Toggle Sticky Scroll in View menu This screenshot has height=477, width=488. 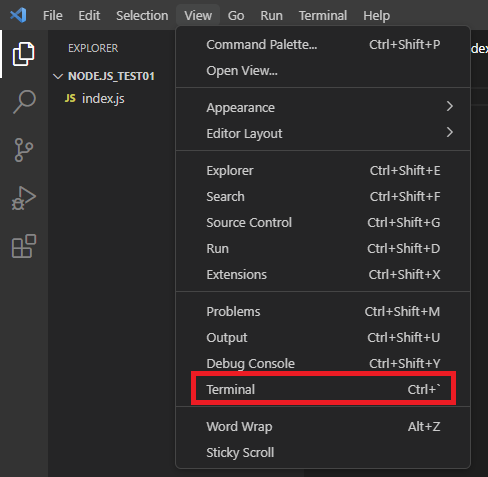323,453
